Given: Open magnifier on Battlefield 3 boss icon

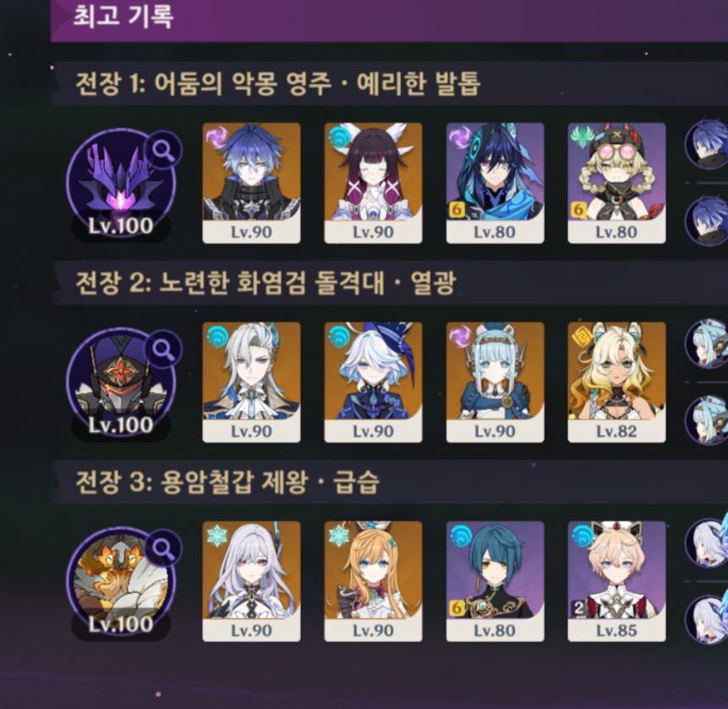Looking at the screenshot, I should tap(163, 548).
